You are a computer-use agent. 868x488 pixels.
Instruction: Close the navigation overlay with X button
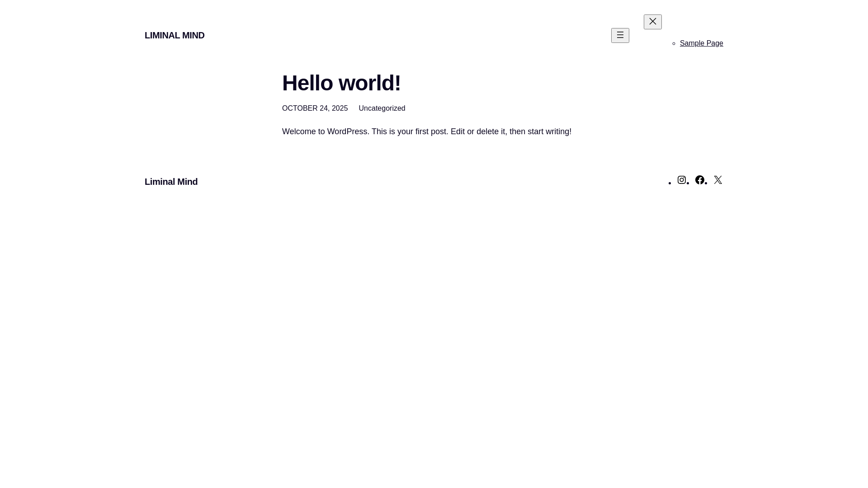[653, 22]
